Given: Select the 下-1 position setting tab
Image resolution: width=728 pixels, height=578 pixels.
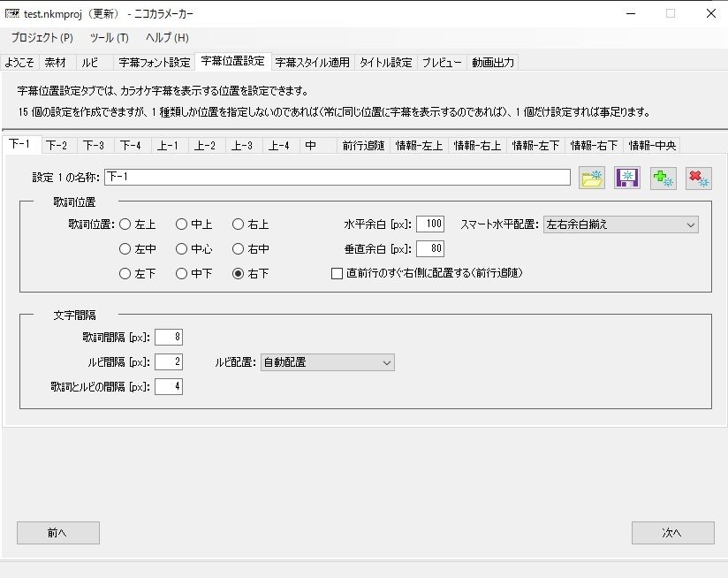Looking at the screenshot, I should pyautogui.click(x=21, y=144).
